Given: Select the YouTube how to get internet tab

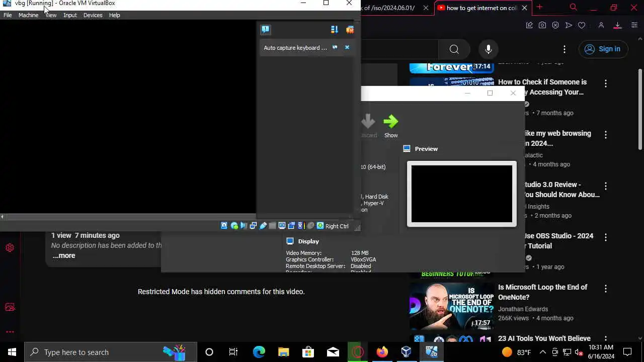Looking at the screenshot, I should coord(482,8).
